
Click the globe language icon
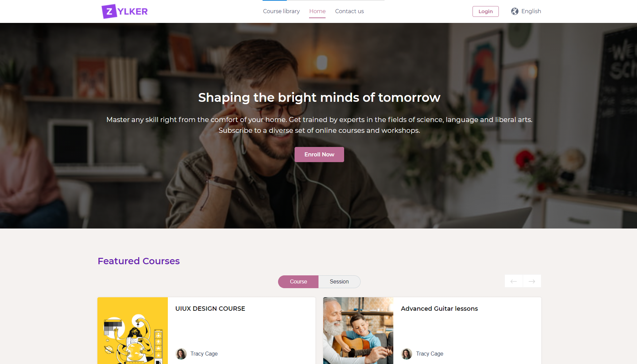515,11
